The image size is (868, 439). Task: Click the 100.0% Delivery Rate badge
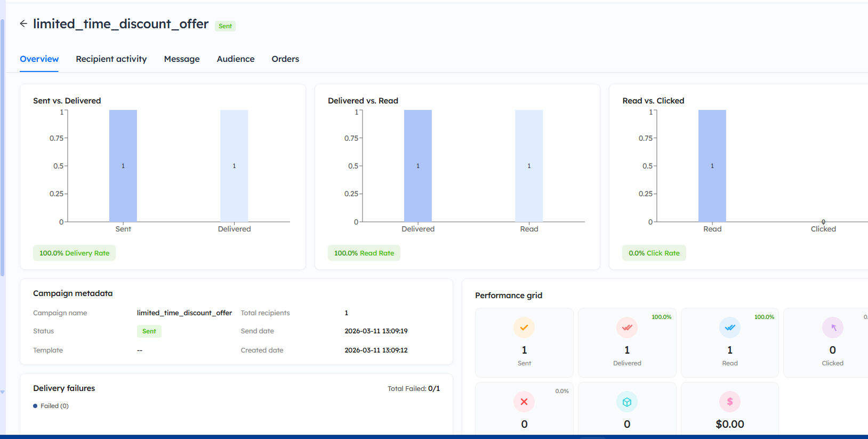click(x=74, y=253)
